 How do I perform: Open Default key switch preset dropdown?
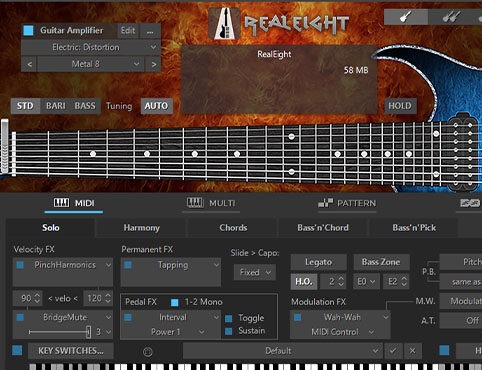[x=282, y=351]
